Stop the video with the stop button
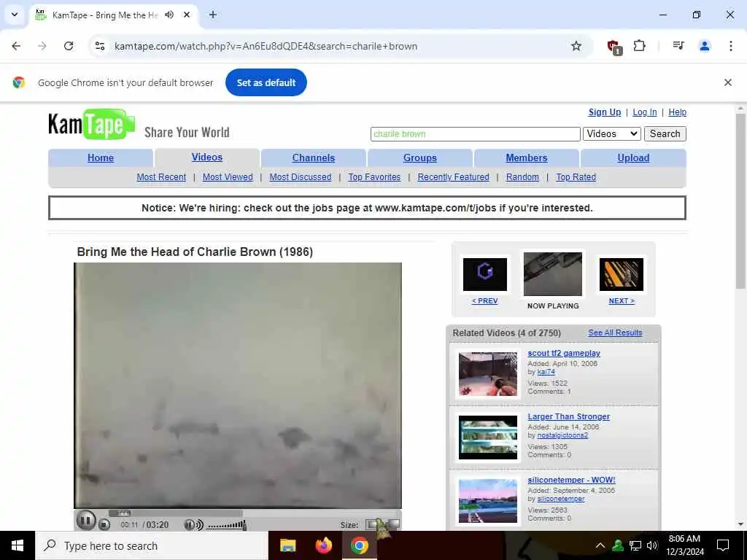Viewport: 747px width, 560px height. pyautogui.click(x=104, y=525)
